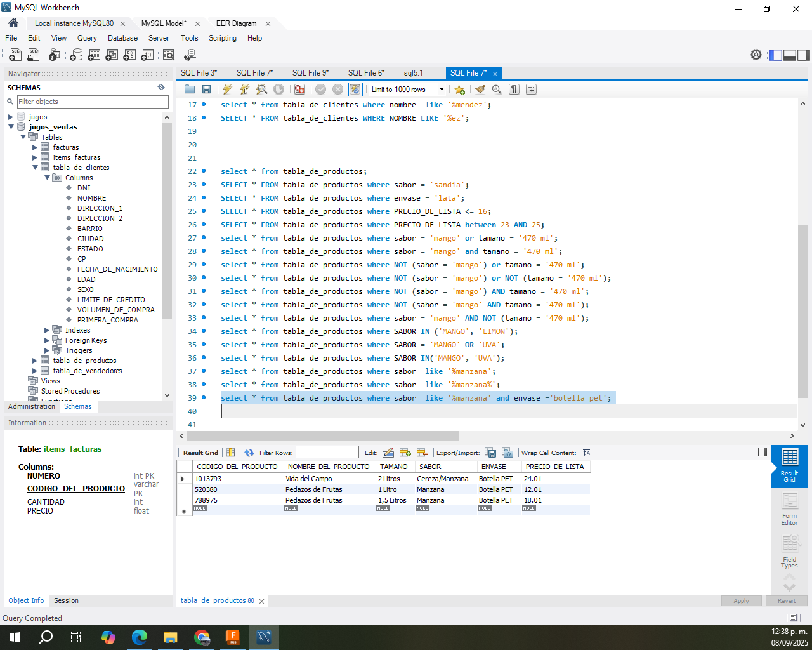
Task: Import records from an external file
Action: 507,453
